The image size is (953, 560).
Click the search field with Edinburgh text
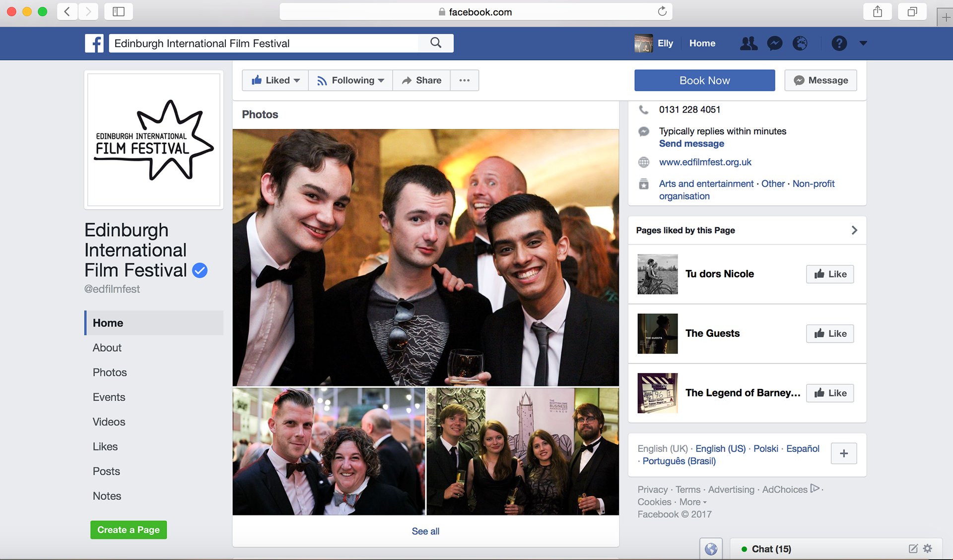click(x=264, y=43)
